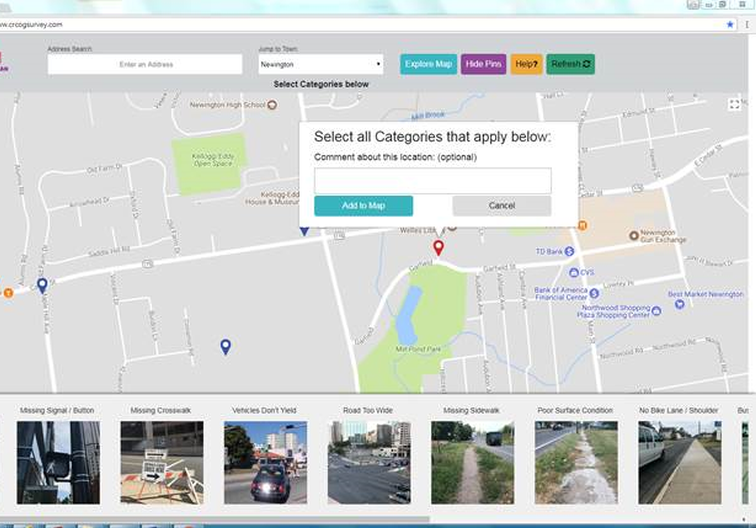This screenshot has width=756, height=528.
Task: Click Newington Gun Exchange marker icon
Action: point(634,236)
